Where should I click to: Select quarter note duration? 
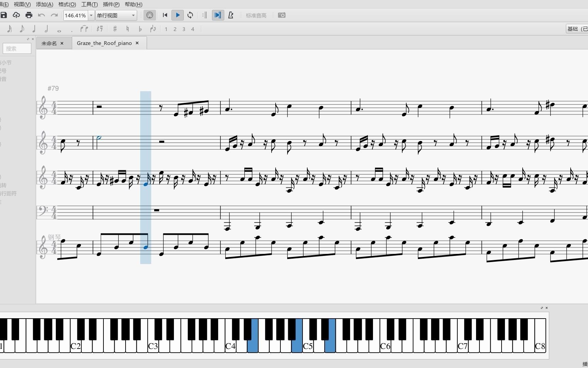click(34, 29)
